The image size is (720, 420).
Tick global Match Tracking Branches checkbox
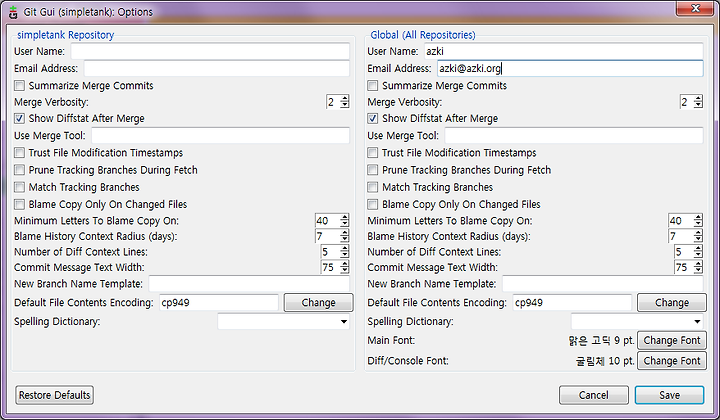click(373, 187)
